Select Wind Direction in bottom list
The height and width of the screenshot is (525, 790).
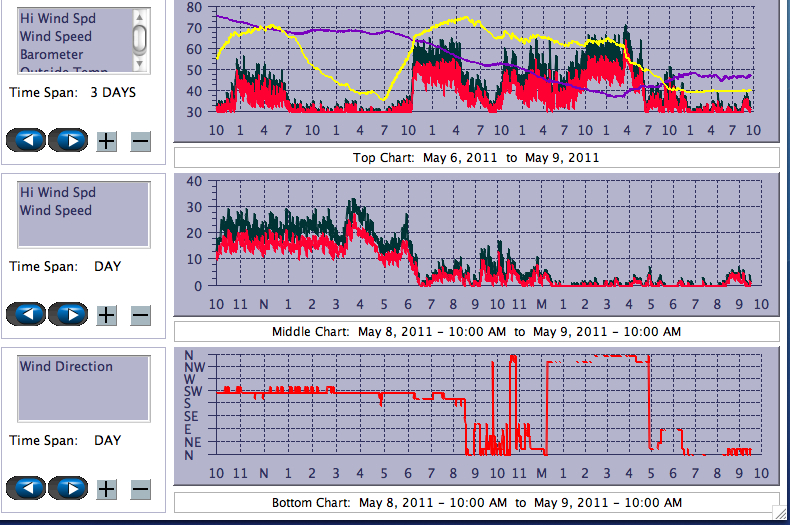(x=66, y=366)
